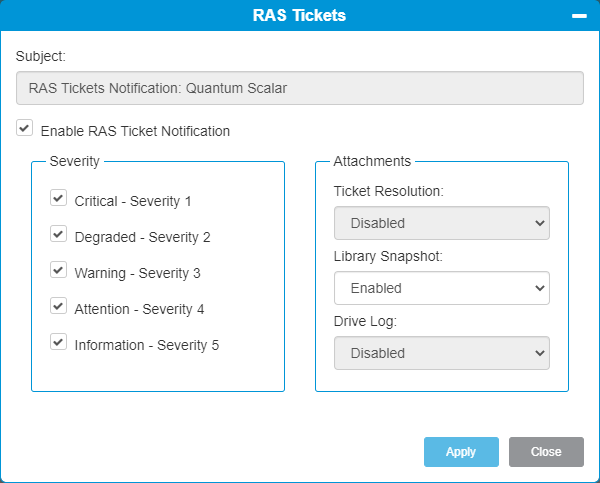
Task: Click the Subject text field
Action: pos(300,88)
